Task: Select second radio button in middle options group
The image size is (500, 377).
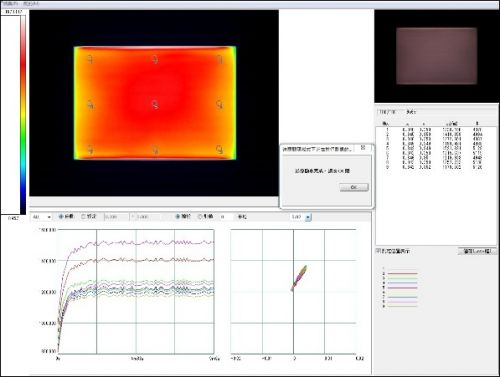Action: pyautogui.click(x=200, y=217)
